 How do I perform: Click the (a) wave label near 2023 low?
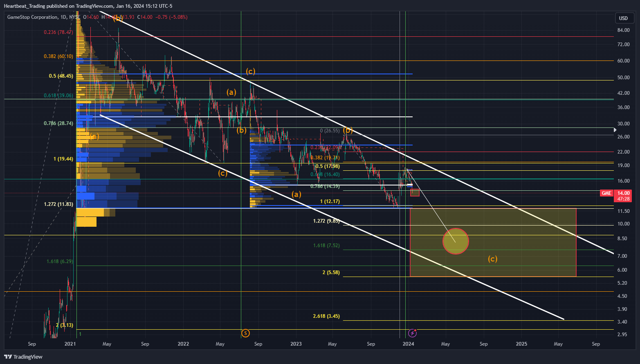(x=296, y=194)
